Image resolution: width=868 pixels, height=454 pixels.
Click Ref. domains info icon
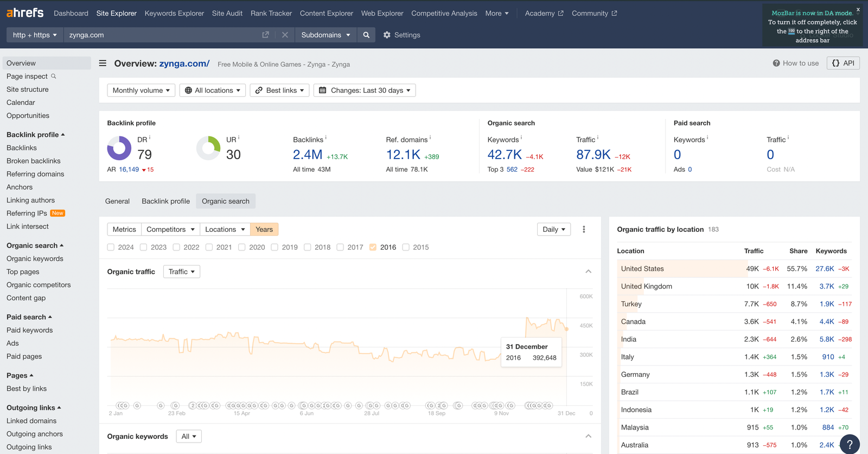coord(430,137)
